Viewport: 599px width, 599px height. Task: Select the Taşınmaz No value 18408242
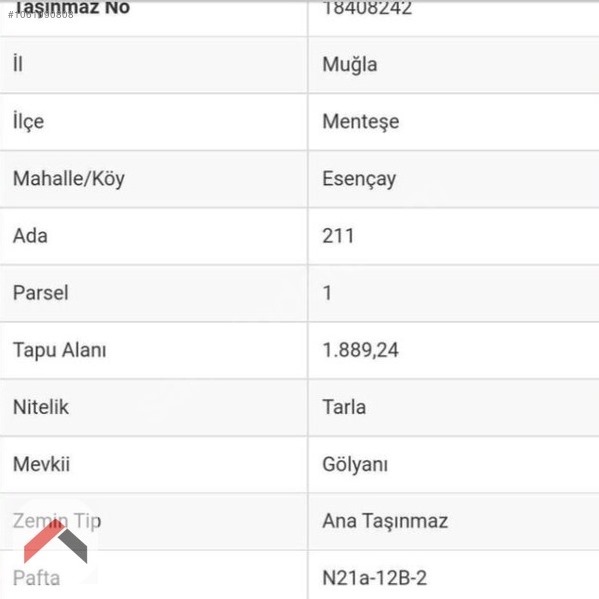pyautogui.click(x=367, y=8)
